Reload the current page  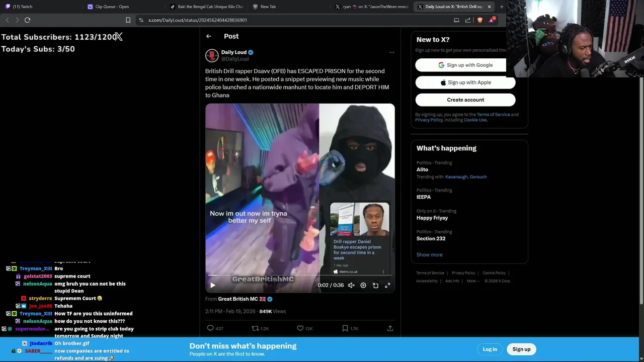pyautogui.click(x=28, y=20)
